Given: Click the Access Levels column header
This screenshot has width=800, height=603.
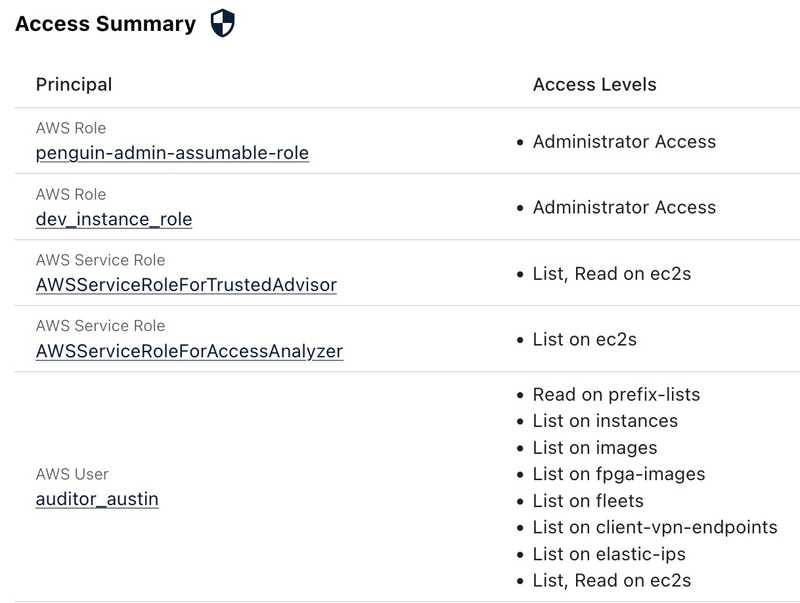Looking at the screenshot, I should [x=594, y=84].
